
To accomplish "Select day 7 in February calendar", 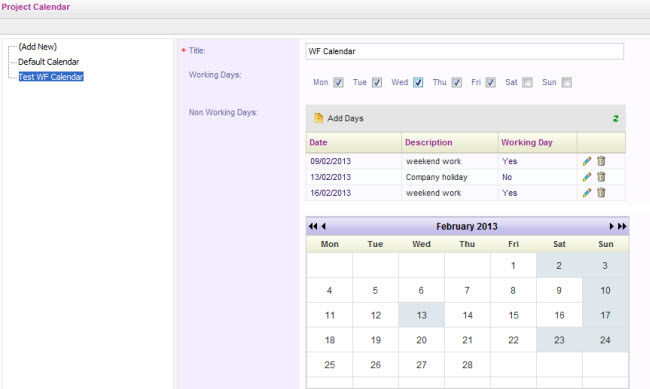I will [x=467, y=290].
